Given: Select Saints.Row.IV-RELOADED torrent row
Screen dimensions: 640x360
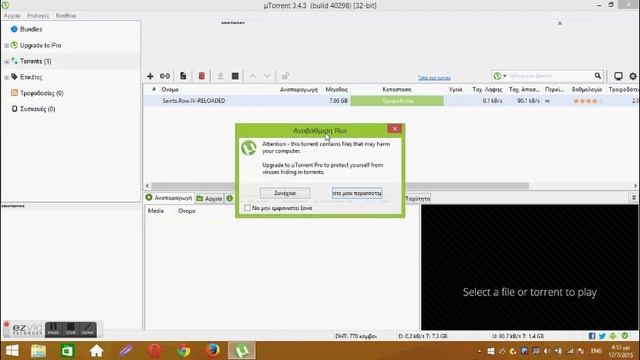Looking at the screenshot, I should click(x=391, y=101).
